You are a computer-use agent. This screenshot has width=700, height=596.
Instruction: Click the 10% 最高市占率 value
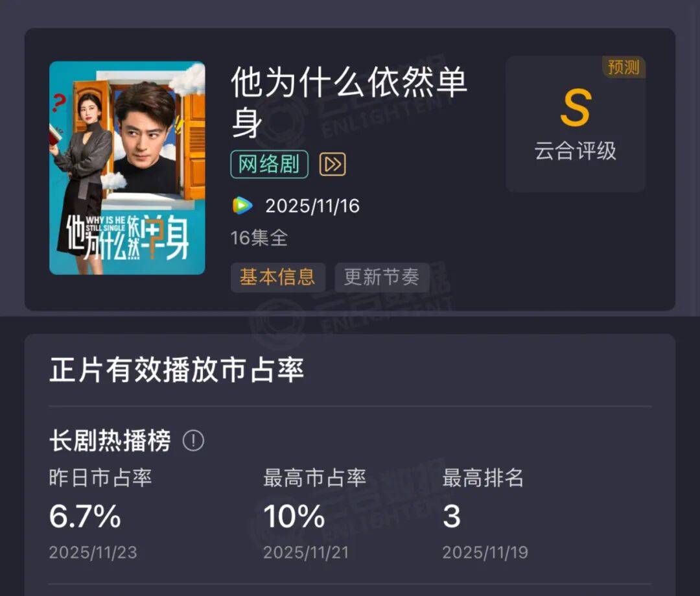[x=294, y=516]
